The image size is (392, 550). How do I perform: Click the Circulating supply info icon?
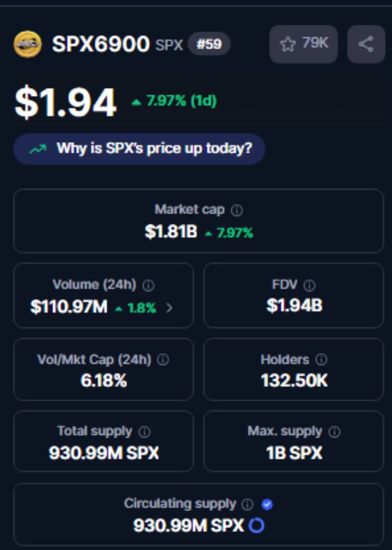tap(247, 504)
